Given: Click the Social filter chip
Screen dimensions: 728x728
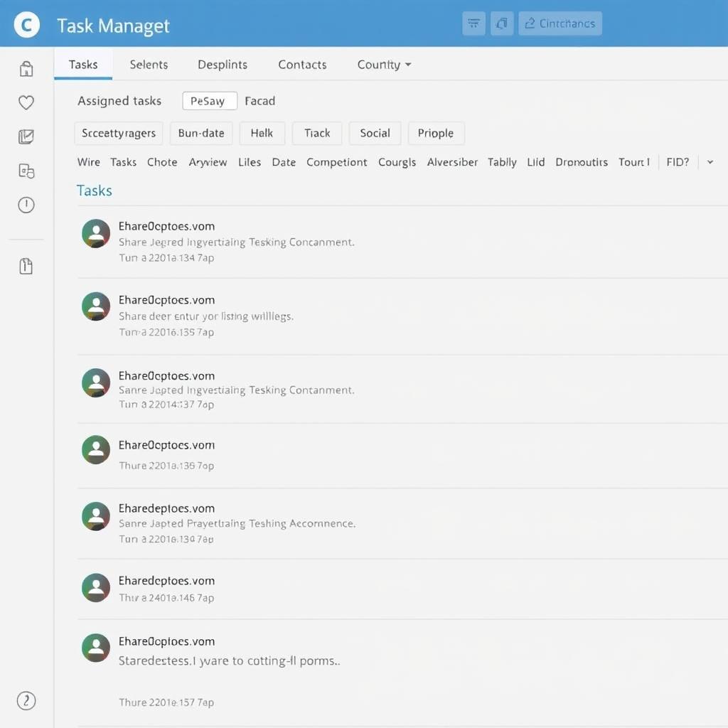Looking at the screenshot, I should 375,133.
